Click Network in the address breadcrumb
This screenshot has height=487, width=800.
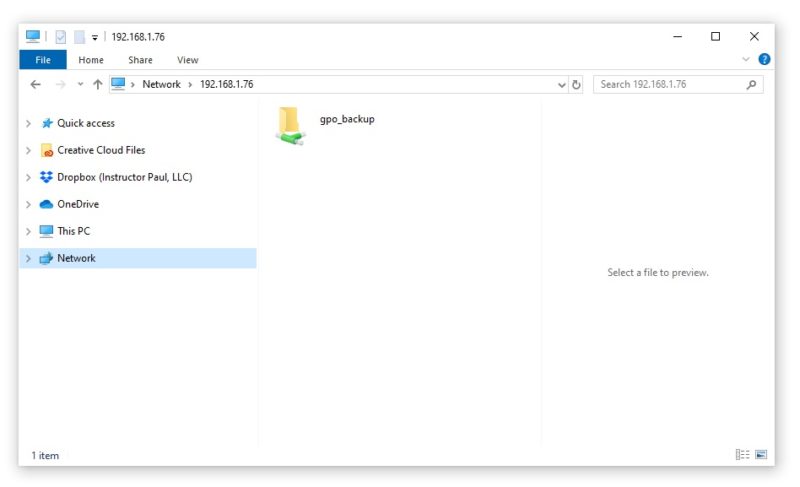(161, 85)
